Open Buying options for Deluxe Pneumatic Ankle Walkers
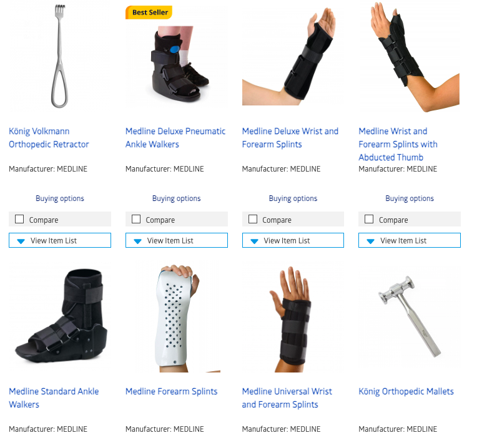This screenshot has width=502, height=448. coord(177,198)
